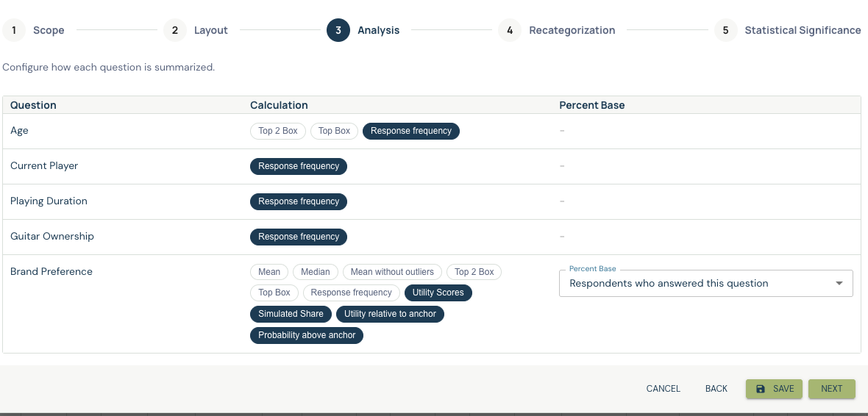Enable Mean for Brand Preference

click(x=269, y=272)
